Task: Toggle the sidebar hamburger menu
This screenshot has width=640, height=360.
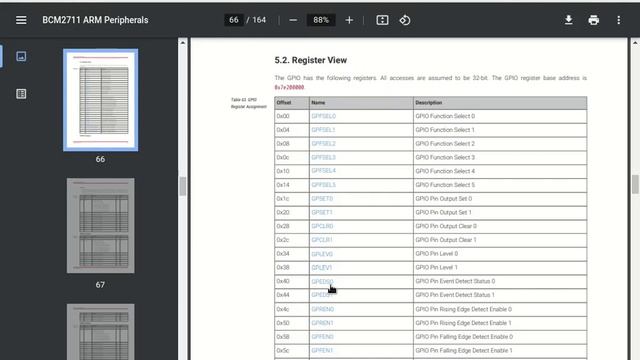Action: [x=21, y=20]
